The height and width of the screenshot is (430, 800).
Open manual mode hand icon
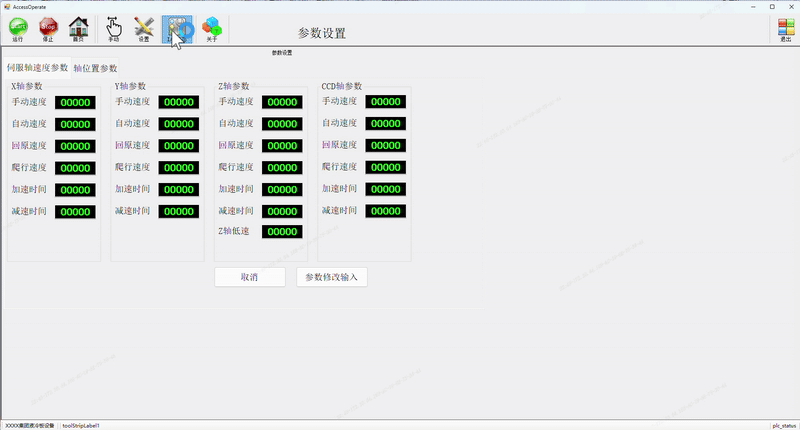coord(113,29)
